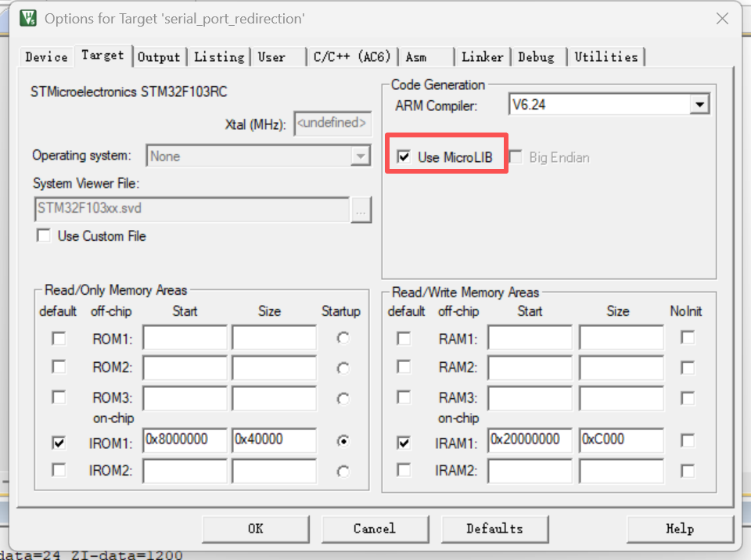Check the RAM2 default checkbox

tap(404, 367)
